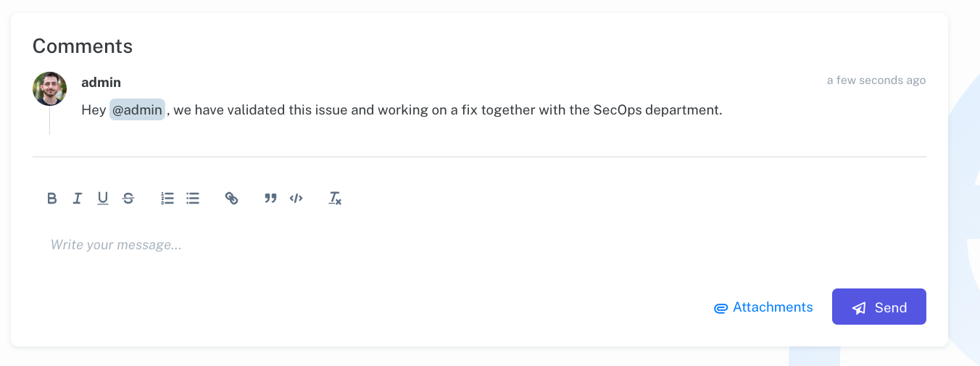Add a blockquote with quote icon
Image resolution: width=980 pixels, height=366 pixels.
[x=270, y=198]
